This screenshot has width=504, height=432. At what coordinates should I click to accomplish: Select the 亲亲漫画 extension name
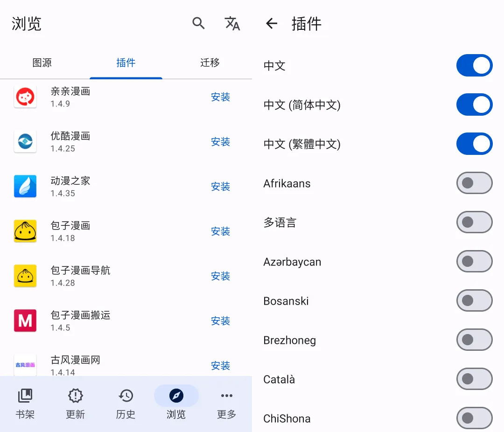70,91
